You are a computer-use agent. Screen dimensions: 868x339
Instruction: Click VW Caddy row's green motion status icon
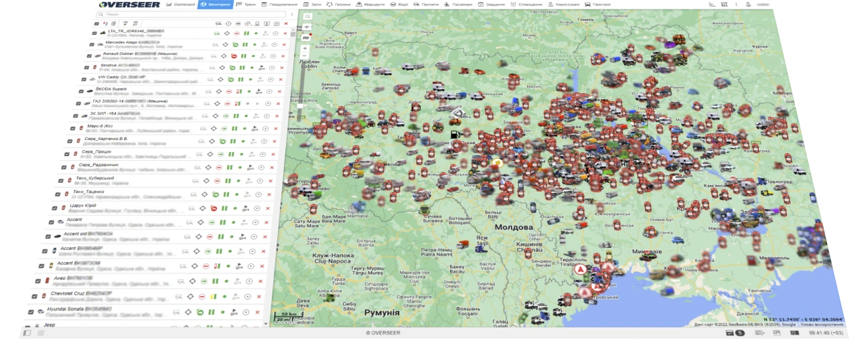(x=230, y=79)
